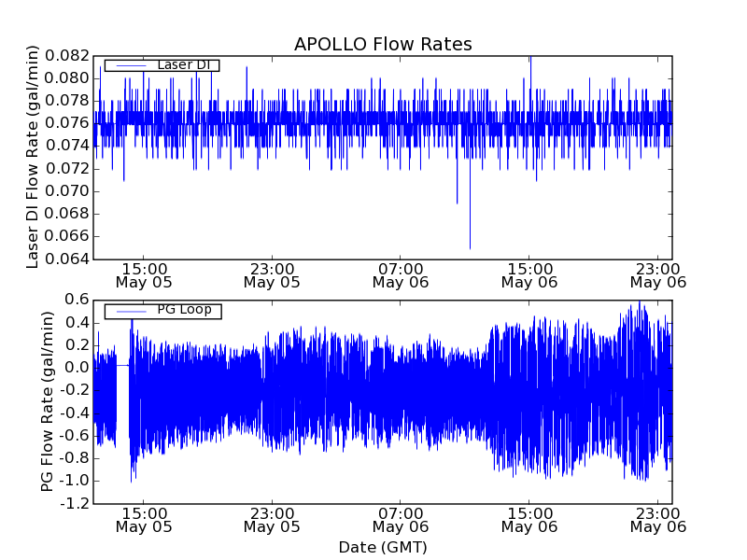Select the PG Loop legend label
The image size is (747, 560).
click(184, 310)
